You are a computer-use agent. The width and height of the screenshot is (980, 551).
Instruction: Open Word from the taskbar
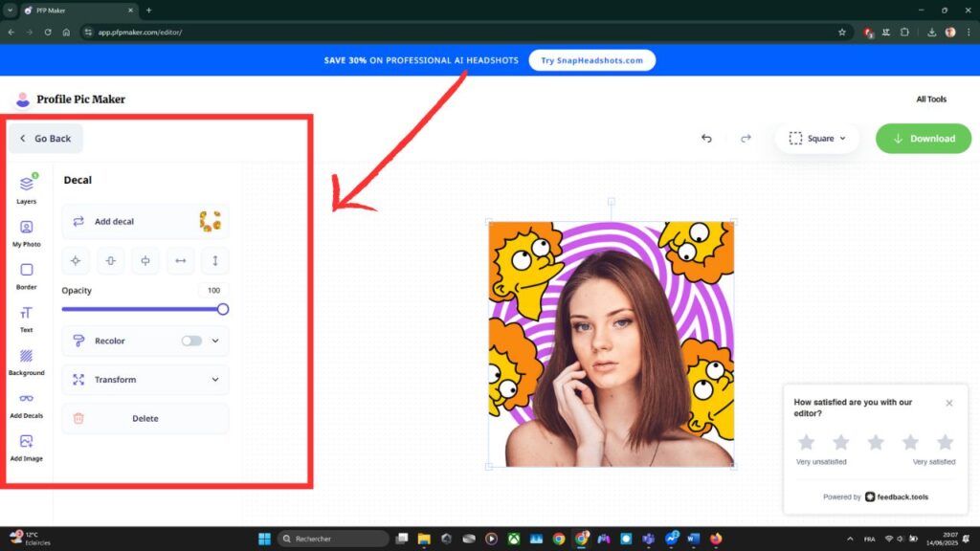click(x=693, y=539)
